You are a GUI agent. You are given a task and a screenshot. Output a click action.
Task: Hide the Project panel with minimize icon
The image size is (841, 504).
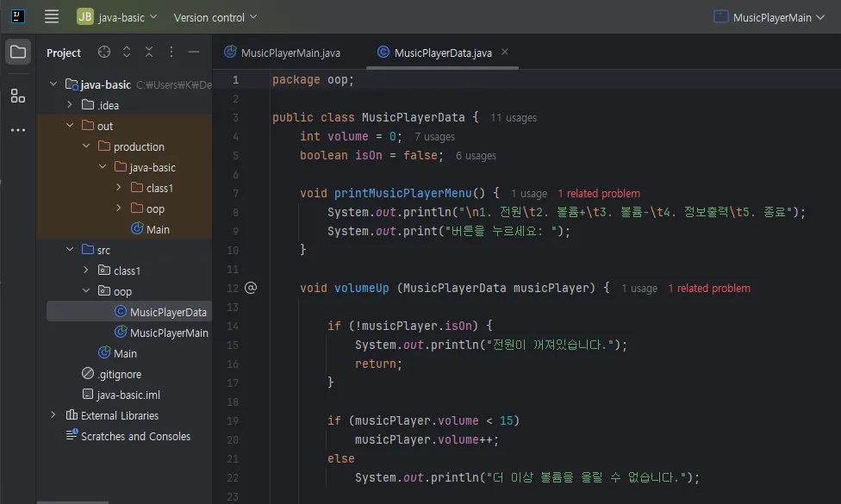click(x=194, y=53)
